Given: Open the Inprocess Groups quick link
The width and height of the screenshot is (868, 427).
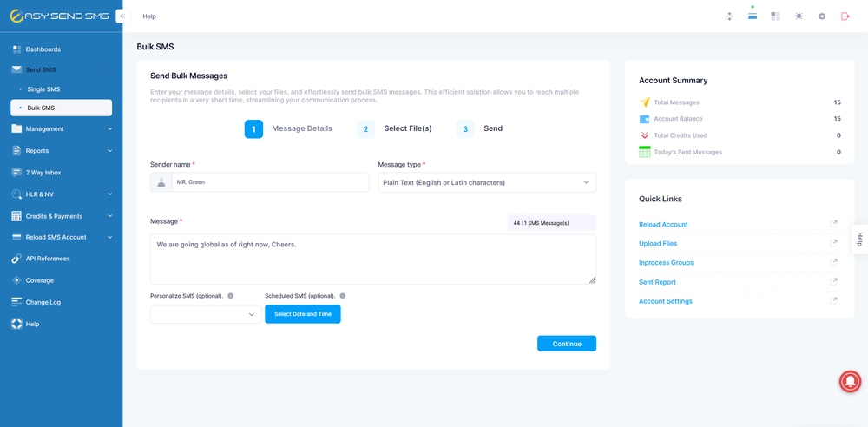Looking at the screenshot, I should click(666, 262).
